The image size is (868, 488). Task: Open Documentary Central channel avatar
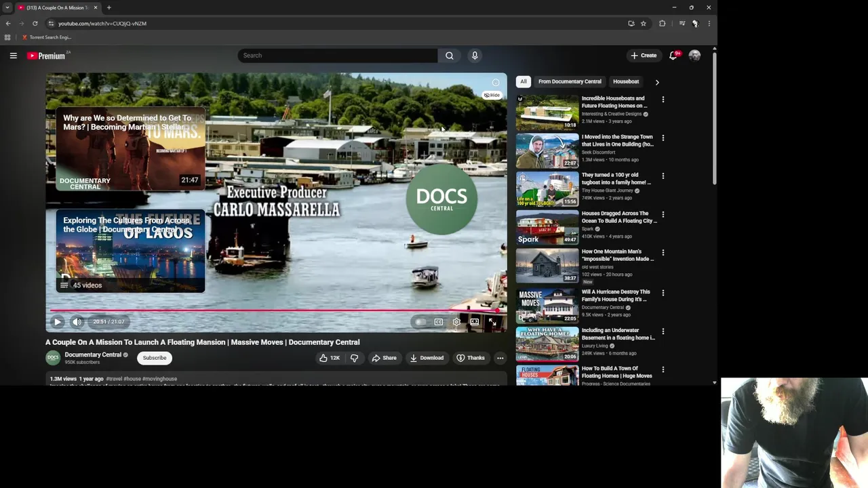pyautogui.click(x=53, y=358)
